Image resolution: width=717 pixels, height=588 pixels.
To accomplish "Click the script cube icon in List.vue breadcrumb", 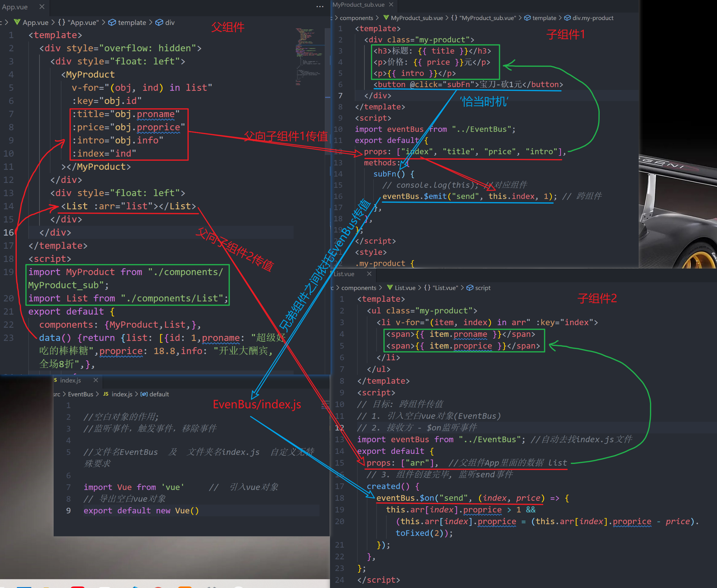I will coord(470,288).
